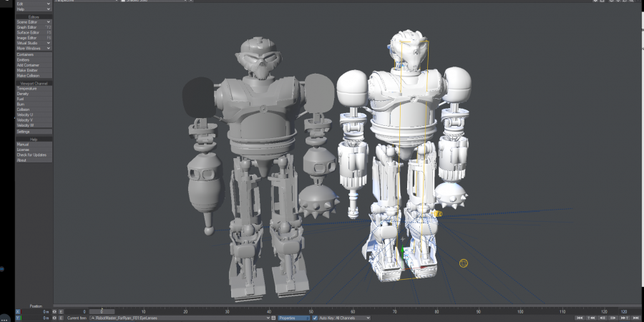Select the Fuel viewport channel
644x322 pixels.
coord(34,99)
